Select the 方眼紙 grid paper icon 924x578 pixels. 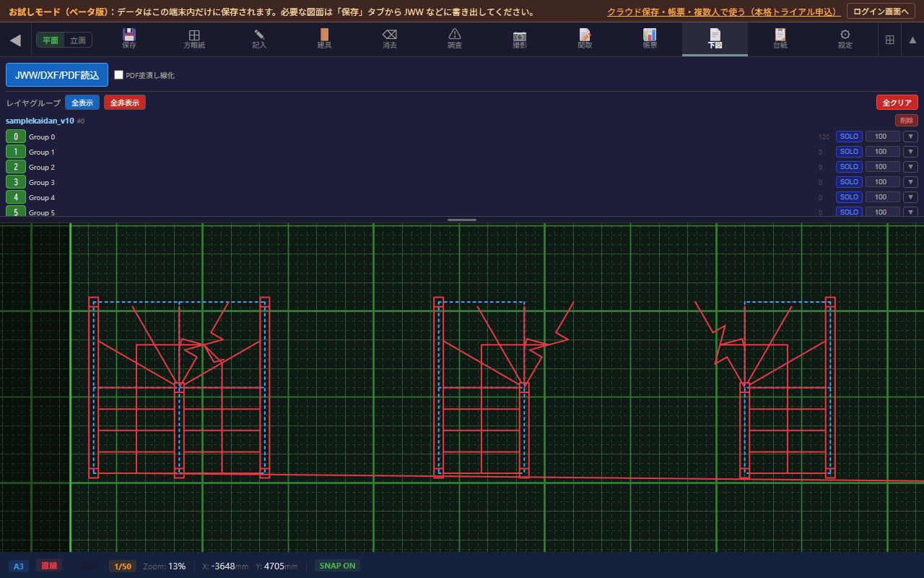tap(194, 39)
